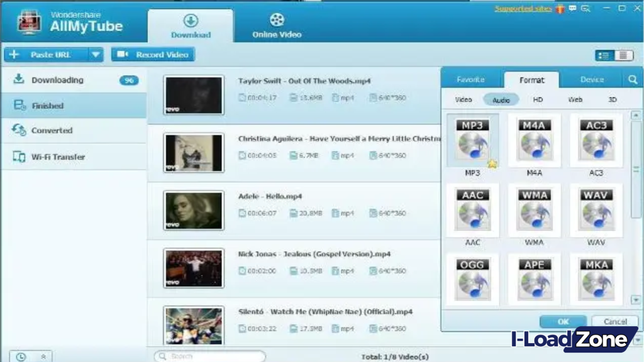Viewport: 644px width, 362px height.
Task: Open Wi-Fi Transfer in sidebar
Action: click(74, 156)
